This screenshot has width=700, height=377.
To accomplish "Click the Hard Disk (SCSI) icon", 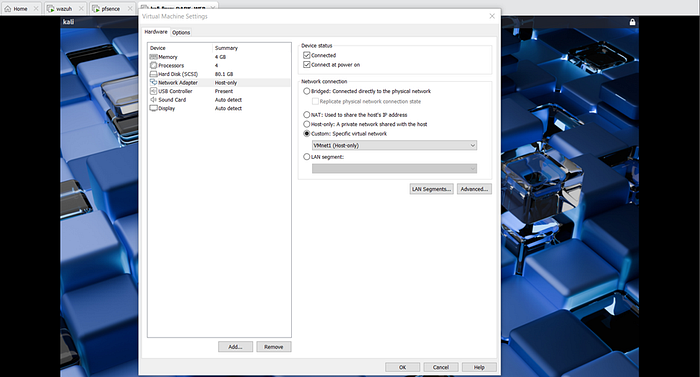I will point(154,74).
